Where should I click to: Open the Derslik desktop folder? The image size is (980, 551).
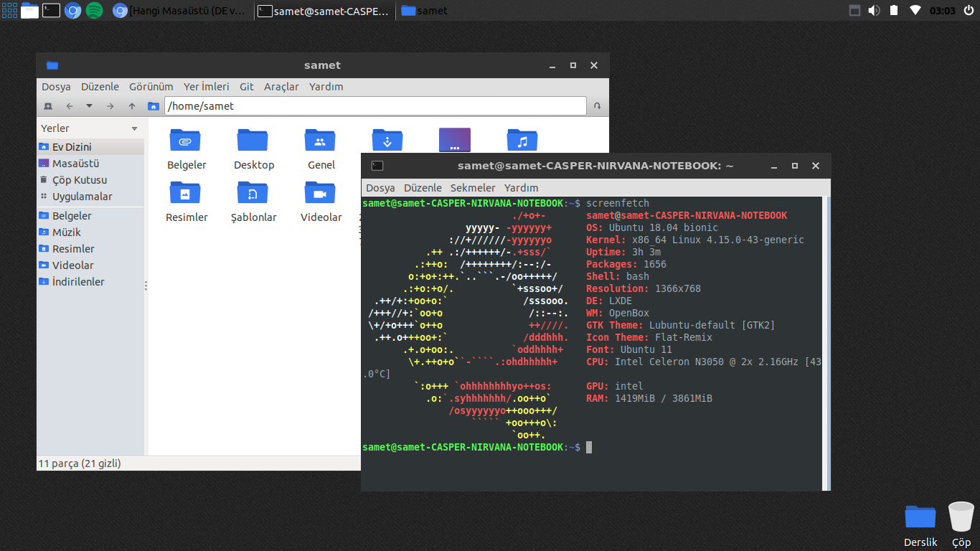click(920, 525)
